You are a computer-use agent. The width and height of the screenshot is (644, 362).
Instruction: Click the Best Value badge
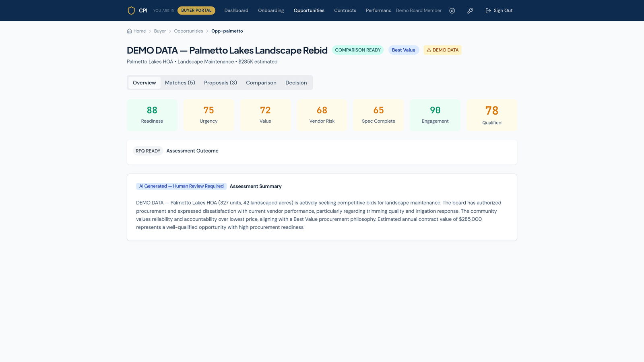click(x=404, y=50)
